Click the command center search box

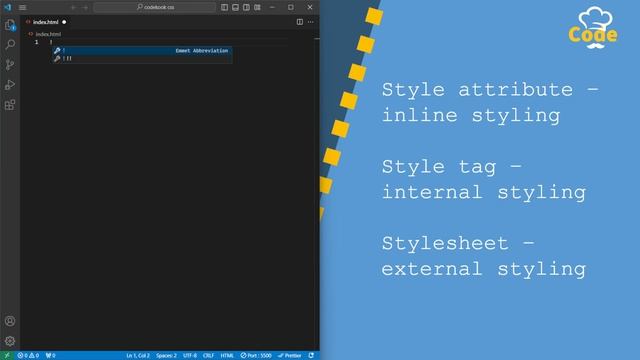pos(155,7)
